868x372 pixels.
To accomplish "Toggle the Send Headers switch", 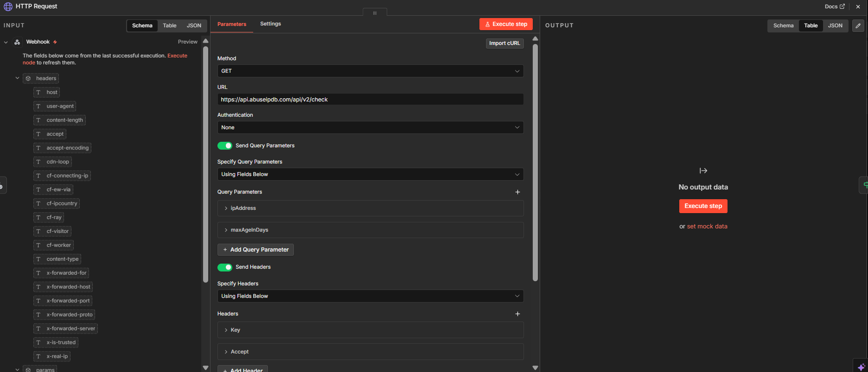I will tap(225, 267).
